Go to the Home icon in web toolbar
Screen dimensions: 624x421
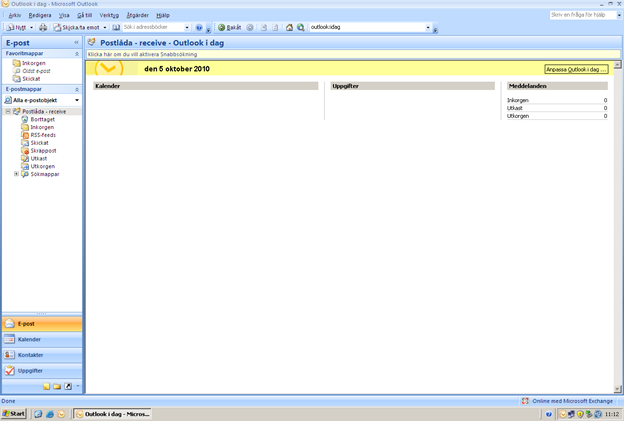[x=289, y=27]
